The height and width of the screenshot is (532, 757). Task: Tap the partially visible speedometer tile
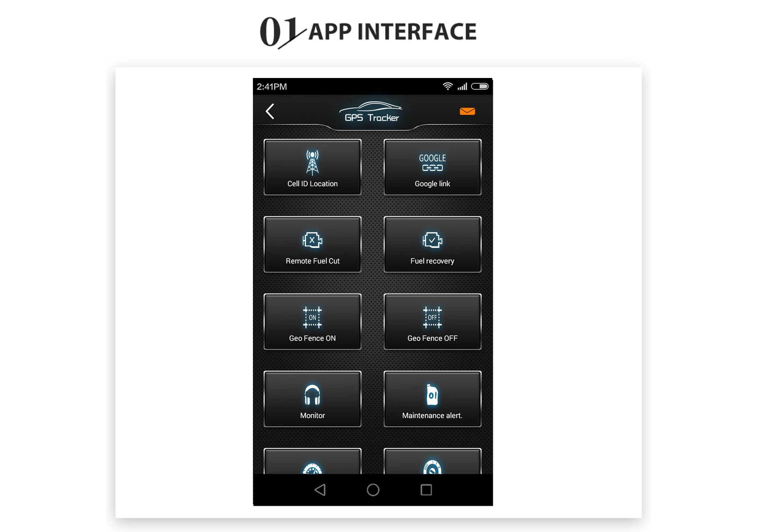point(312,461)
